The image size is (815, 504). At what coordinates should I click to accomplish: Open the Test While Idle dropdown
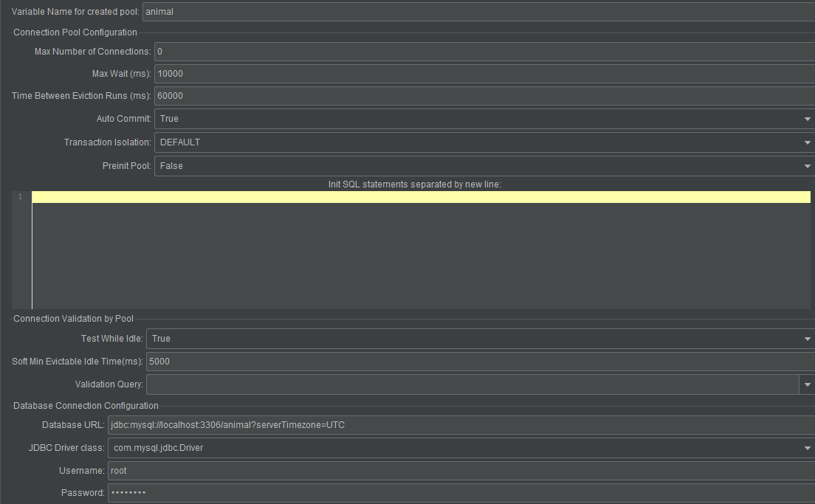pos(481,339)
